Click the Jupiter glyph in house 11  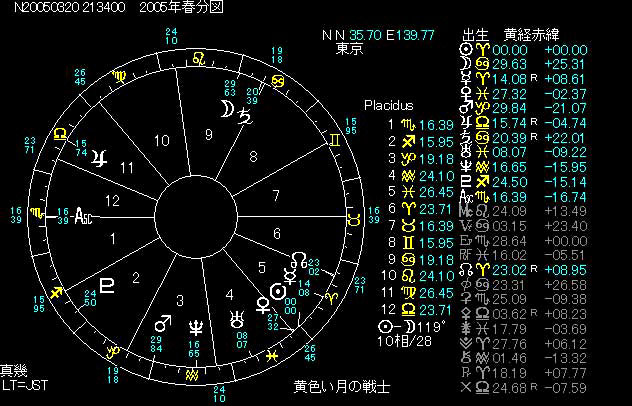pyautogui.click(x=98, y=158)
